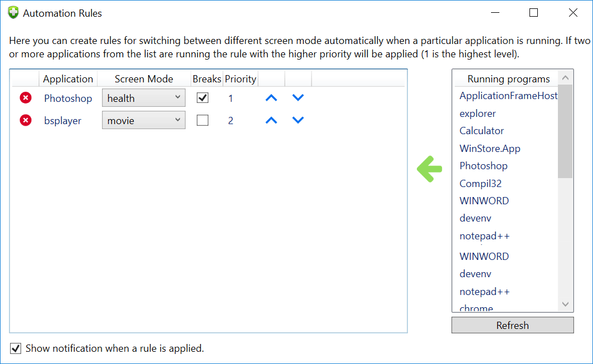Click the scrollbar up arrow
The image size is (593, 364).
565,77
